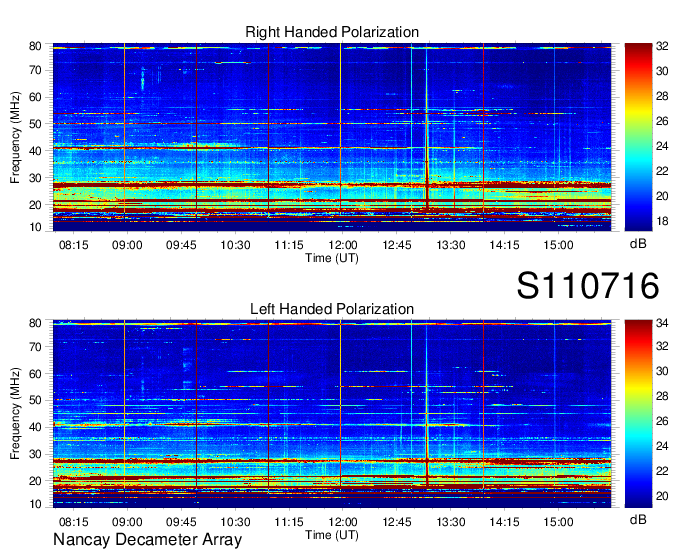
Task: Click the 30 frequency tick of Left Handed plot
Action: click(x=35, y=454)
